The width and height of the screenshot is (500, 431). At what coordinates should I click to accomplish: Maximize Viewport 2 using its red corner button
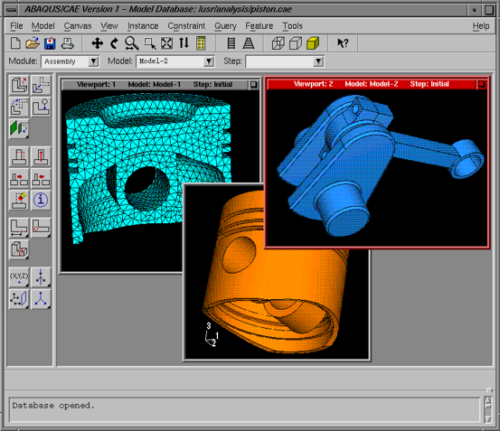tap(482, 84)
